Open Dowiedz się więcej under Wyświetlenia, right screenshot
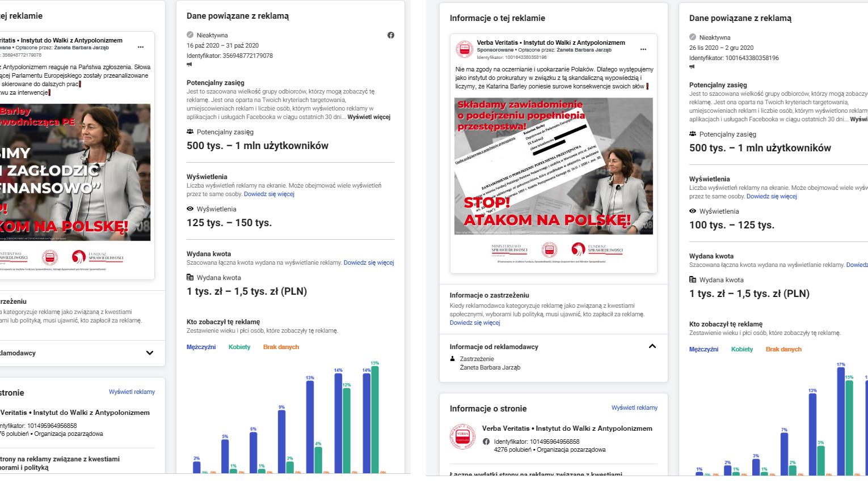Image resolution: width=868 pixels, height=488 pixels. [x=772, y=196]
